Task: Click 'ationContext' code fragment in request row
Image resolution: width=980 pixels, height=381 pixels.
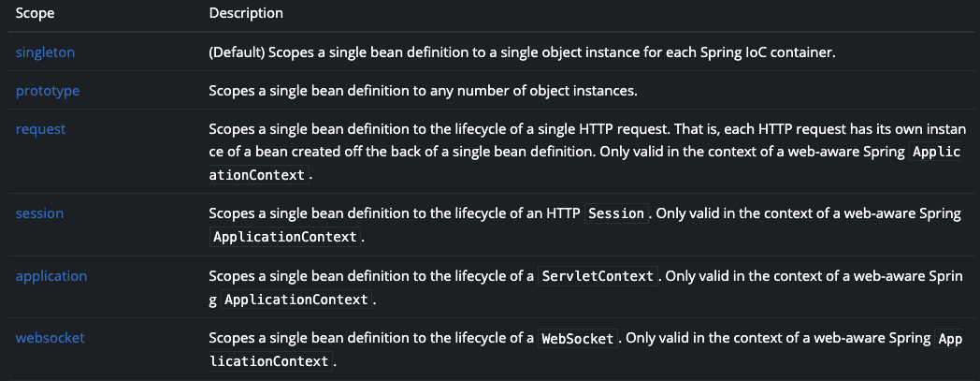Action: tap(259, 175)
